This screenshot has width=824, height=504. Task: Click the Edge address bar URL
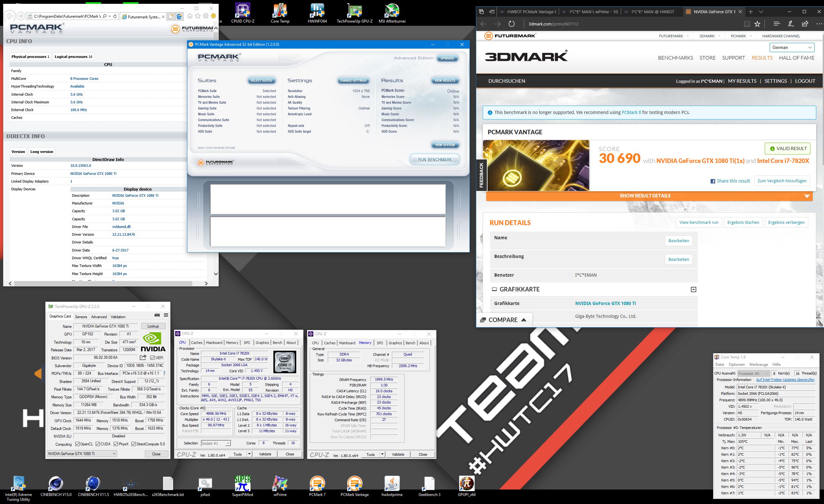554,24
